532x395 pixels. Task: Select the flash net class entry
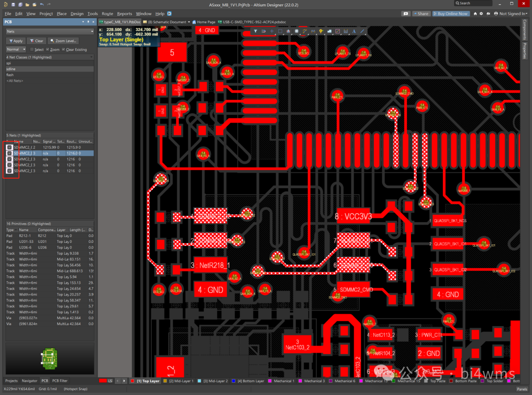click(10, 75)
